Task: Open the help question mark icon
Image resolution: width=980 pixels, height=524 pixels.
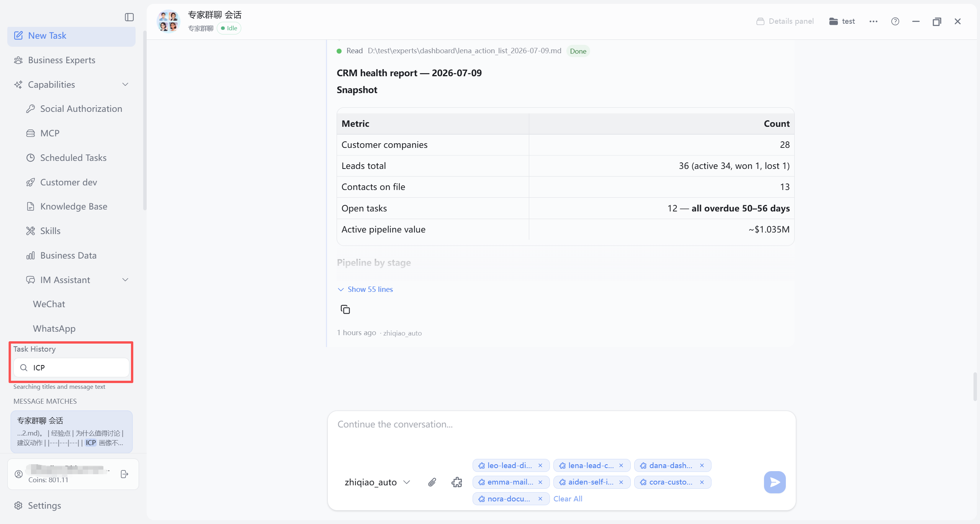Action: coord(895,21)
